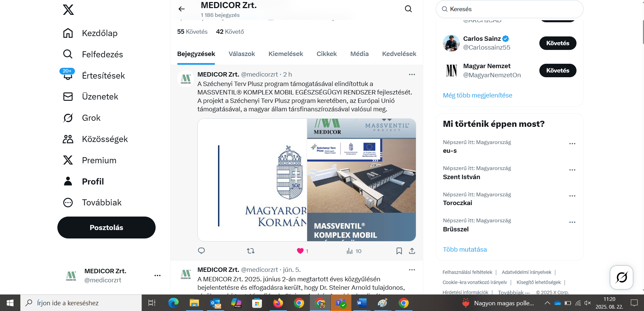The height and width of the screenshot is (311, 644).
Task: Open the Szent István trending topic
Action: click(x=461, y=177)
